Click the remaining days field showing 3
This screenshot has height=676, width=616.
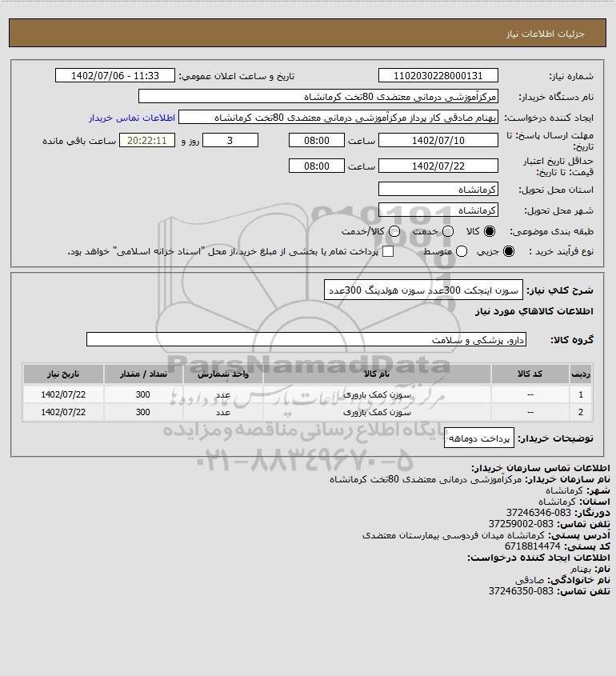point(230,140)
